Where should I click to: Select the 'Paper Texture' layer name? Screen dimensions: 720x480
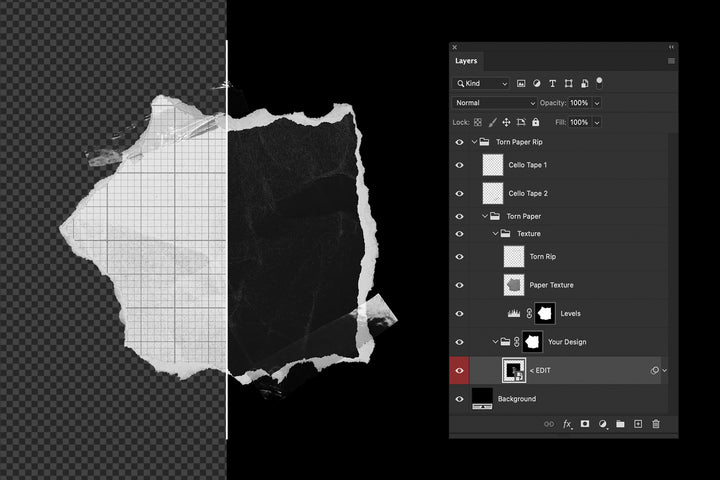click(x=551, y=285)
